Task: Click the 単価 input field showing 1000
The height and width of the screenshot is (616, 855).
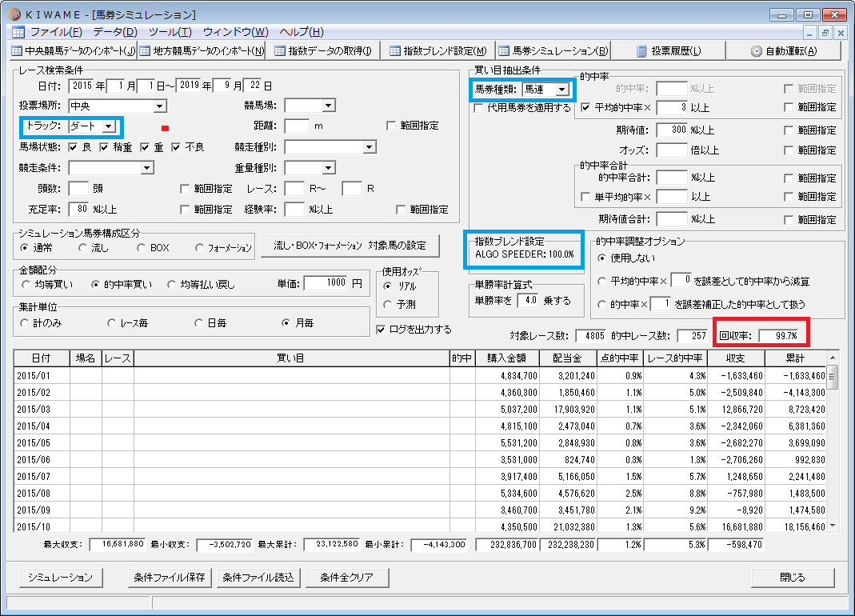Action: pyautogui.click(x=326, y=282)
